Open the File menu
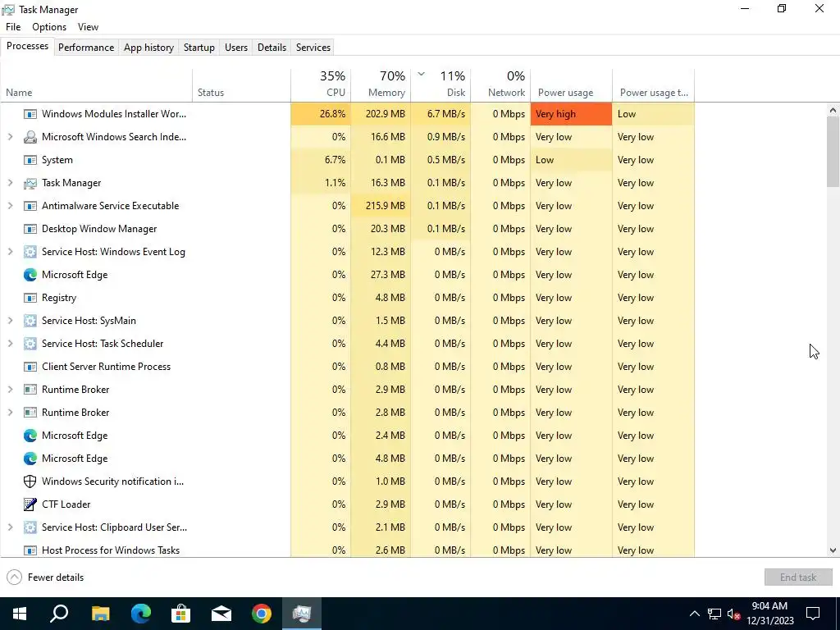This screenshot has height=630, width=840. (13, 27)
